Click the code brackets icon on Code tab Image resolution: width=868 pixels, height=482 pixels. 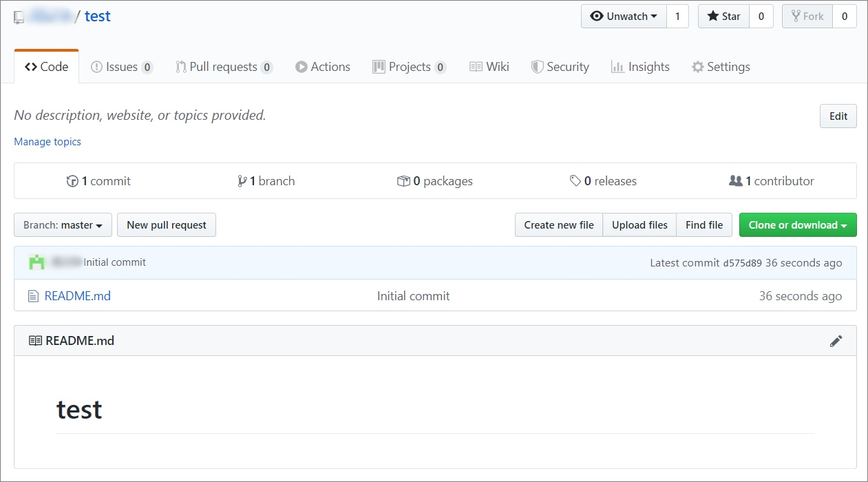click(x=31, y=67)
